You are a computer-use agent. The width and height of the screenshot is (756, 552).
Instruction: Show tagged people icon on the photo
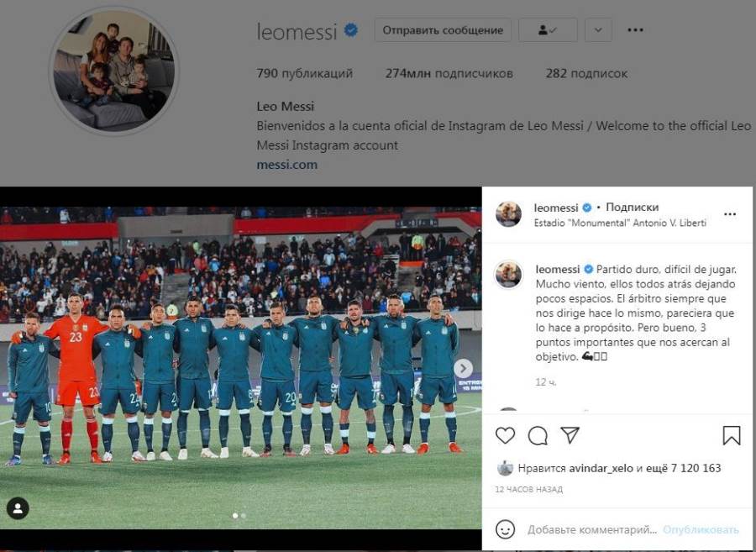[18, 507]
